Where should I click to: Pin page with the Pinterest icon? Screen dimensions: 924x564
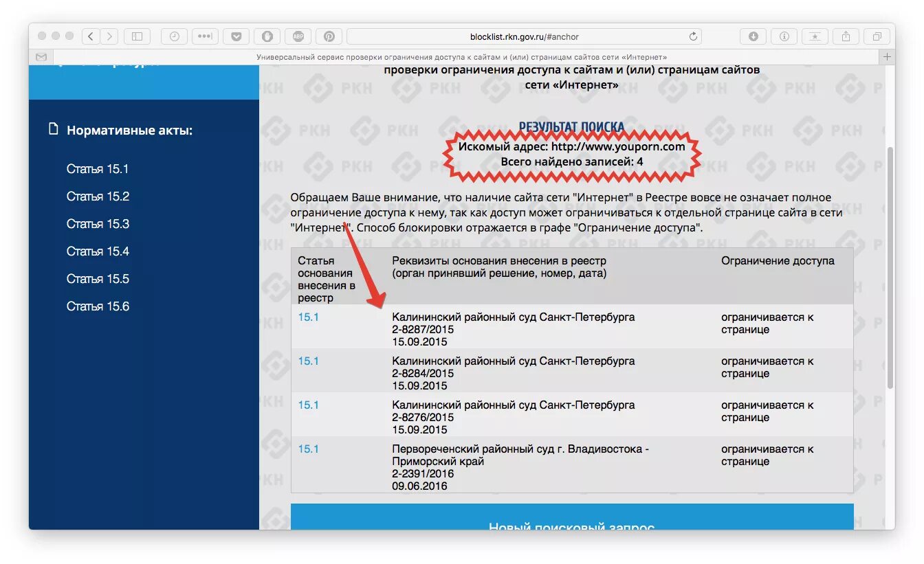pyautogui.click(x=329, y=36)
